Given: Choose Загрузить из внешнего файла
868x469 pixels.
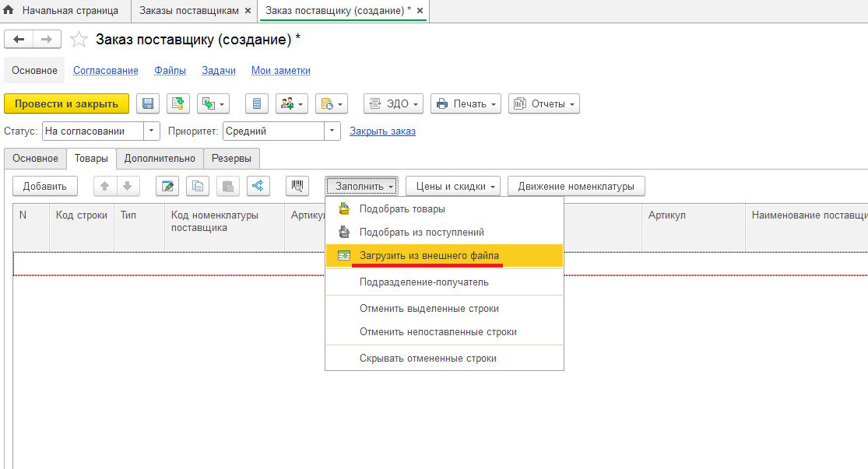Looking at the screenshot, I should (x=429, y=255).
